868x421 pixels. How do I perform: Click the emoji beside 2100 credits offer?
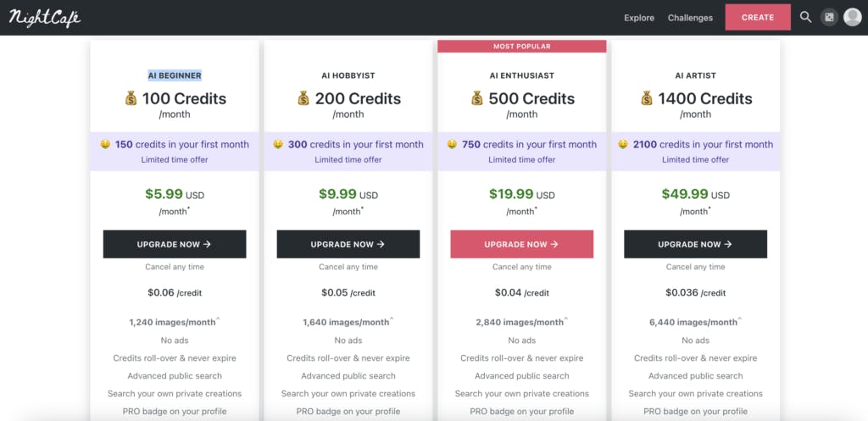(x=623, y=145)
